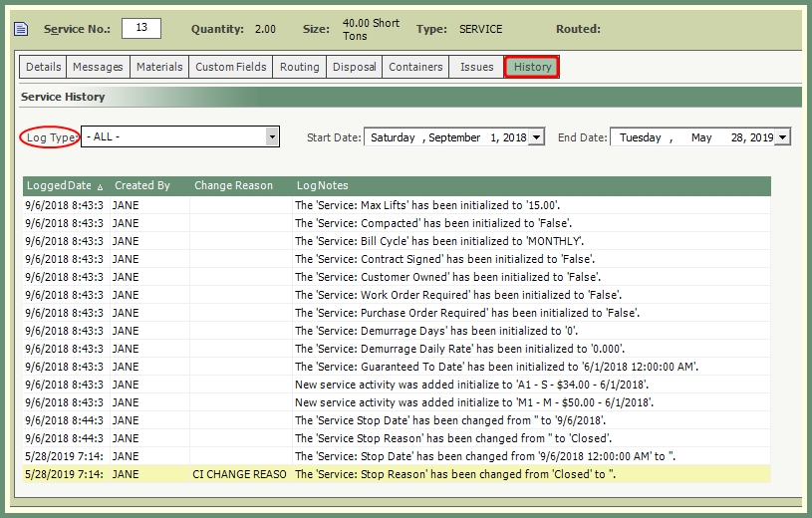The image size is (812, 518).
Task: Select the 'M1 - M - $50.00' activity row
Action: pos(397,402)
